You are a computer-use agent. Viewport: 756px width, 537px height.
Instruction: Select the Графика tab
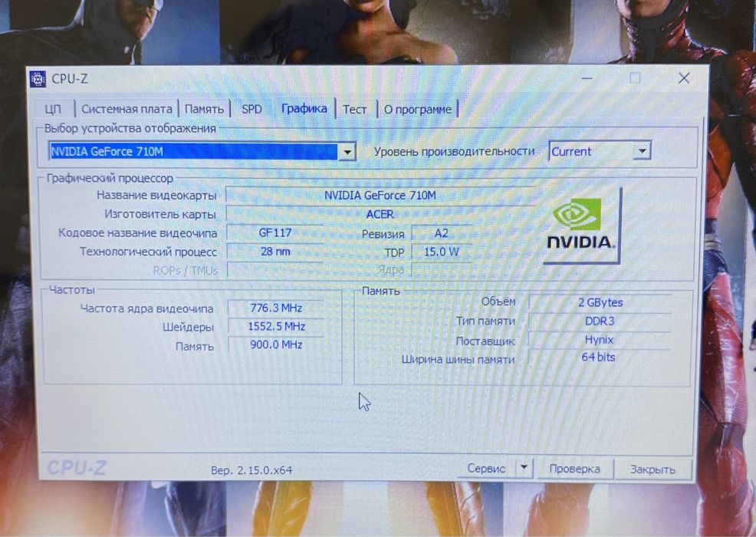pos(304,109)
